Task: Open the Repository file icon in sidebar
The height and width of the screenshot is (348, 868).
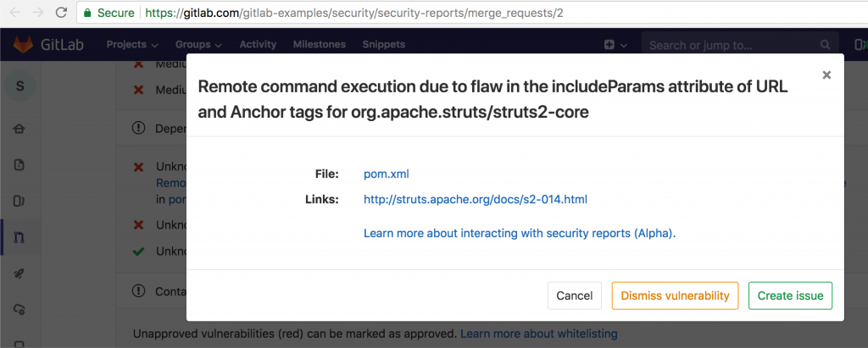Action: (x=19, y=165)
